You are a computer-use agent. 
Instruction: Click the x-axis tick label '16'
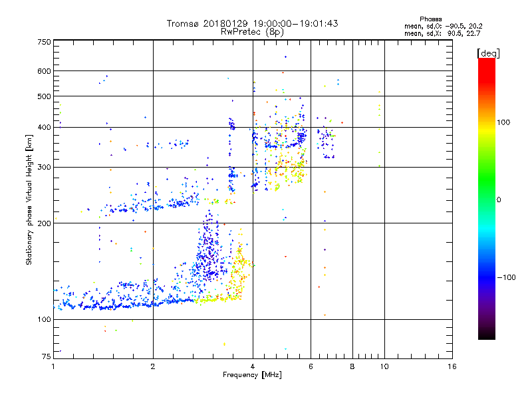point(452,366)
